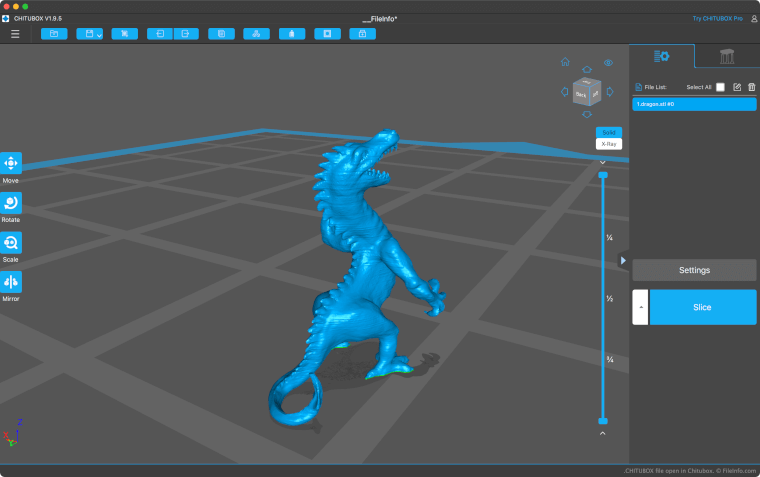Select the Mirror tool
760x477 pixels.
(x=11, y=281)
